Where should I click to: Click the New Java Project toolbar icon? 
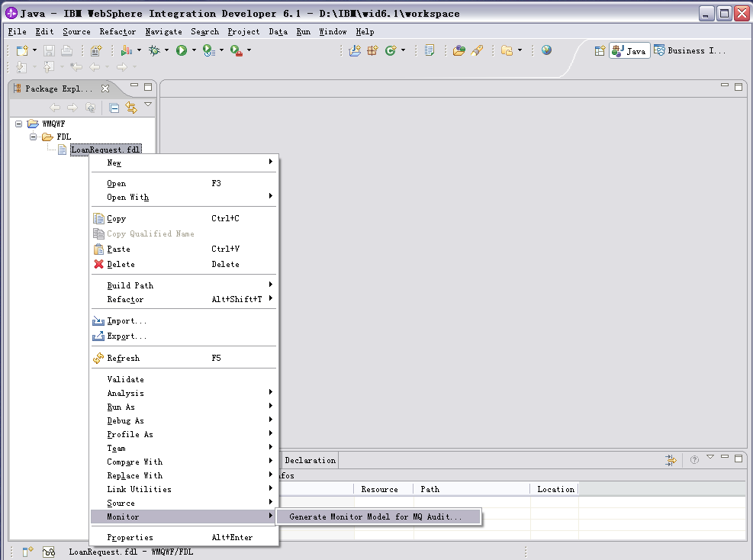tap(355, 50)
